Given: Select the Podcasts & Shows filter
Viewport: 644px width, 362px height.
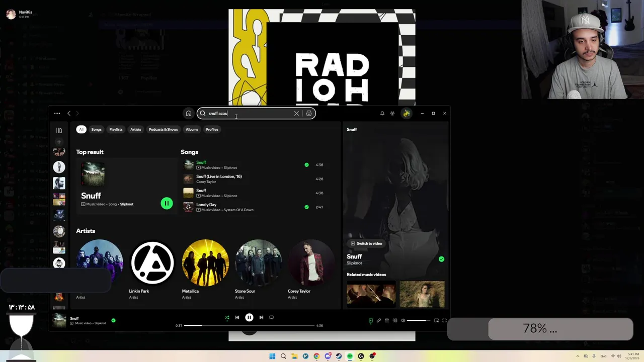Looking at the screenshot, I should (x=163, y=129).
